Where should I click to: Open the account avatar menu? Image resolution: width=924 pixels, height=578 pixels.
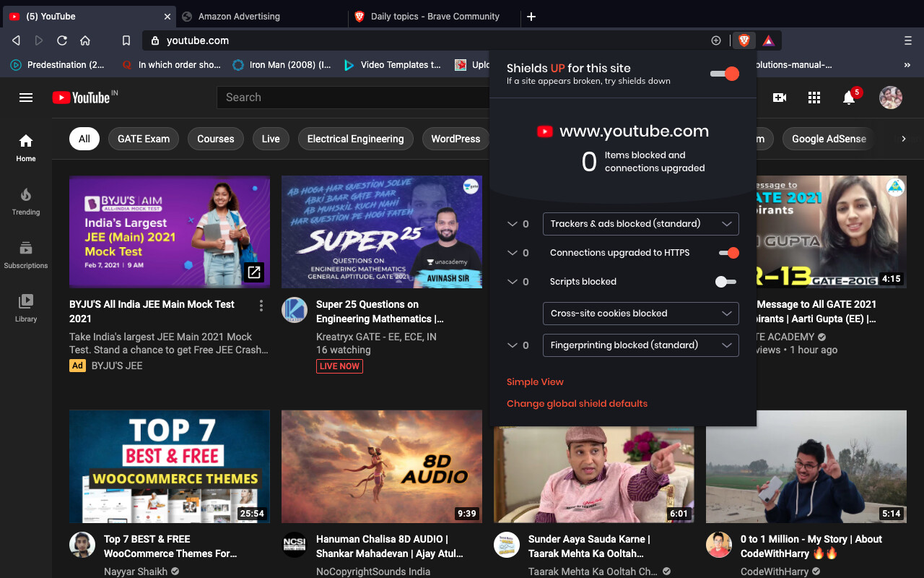[x=891, y=98]
